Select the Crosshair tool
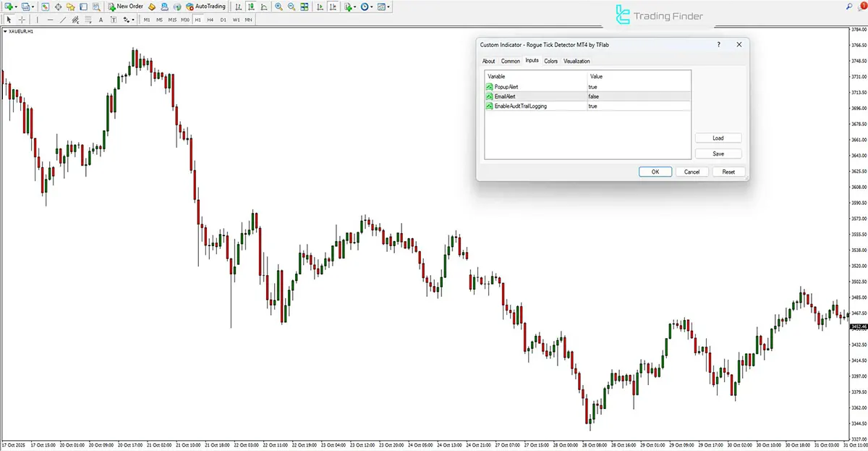The height and width of the screenshot is (451, 868). coord(22,20)
